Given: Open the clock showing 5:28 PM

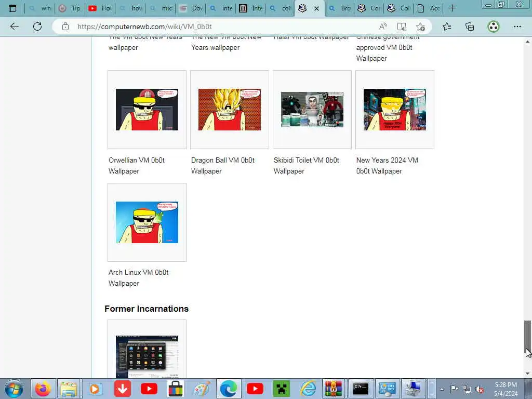Looking at the screenshot, I should tap(506, 389).
